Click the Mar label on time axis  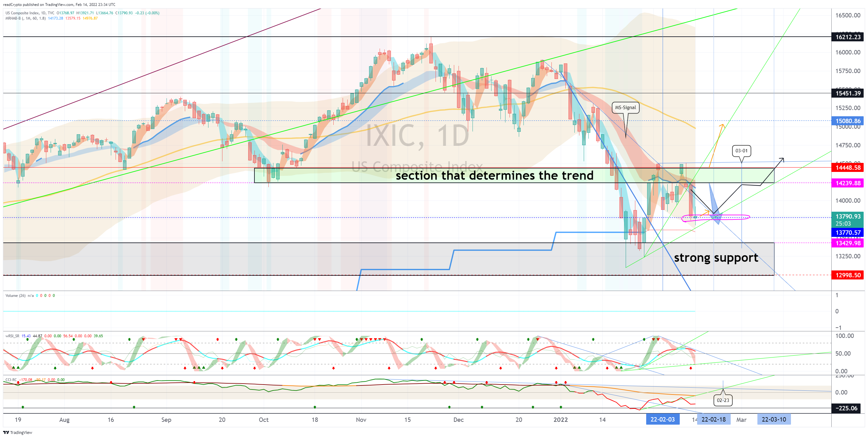point(741,420)
